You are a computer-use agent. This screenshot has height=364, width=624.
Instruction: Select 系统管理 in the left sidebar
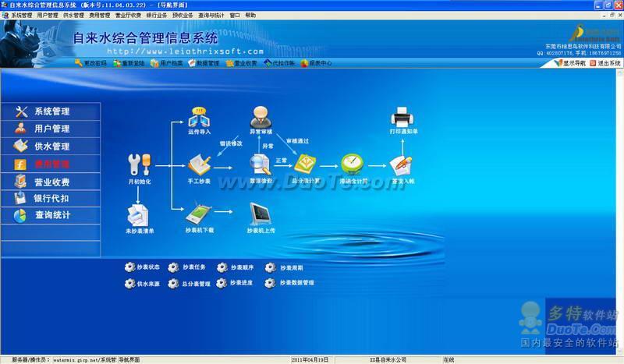51,111
